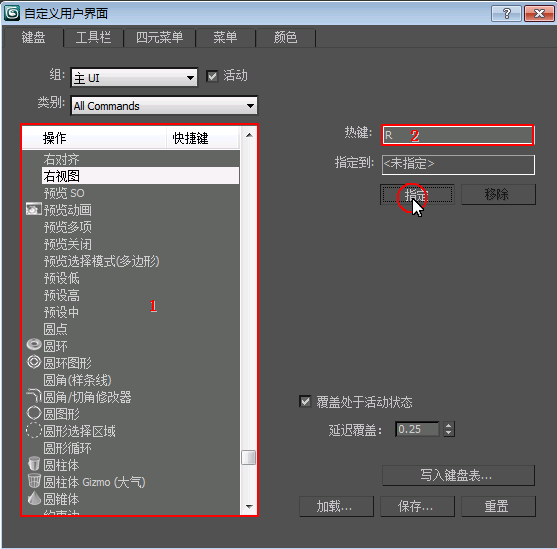The height and width of the screenshot is (549, 557).
Task: Click the 写入键盘表... button
Action: pyautogui.click(x=458, y=475)
